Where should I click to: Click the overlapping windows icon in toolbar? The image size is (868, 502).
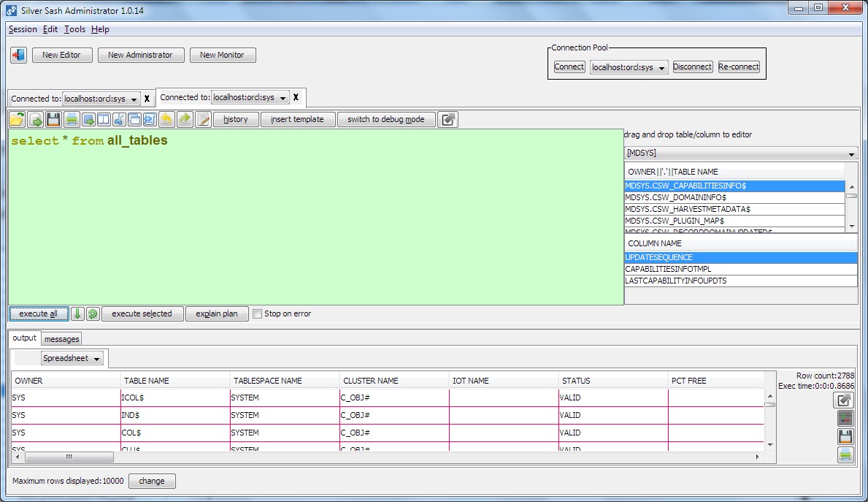pyautogui.click(x=134, y=119)
